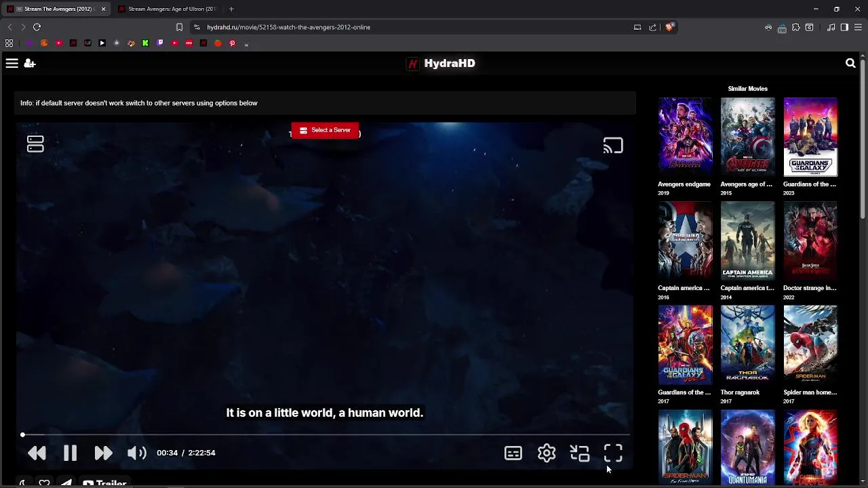
Task: Click 'Thor ragnarok' title link
Action: (x=740, y=392)
